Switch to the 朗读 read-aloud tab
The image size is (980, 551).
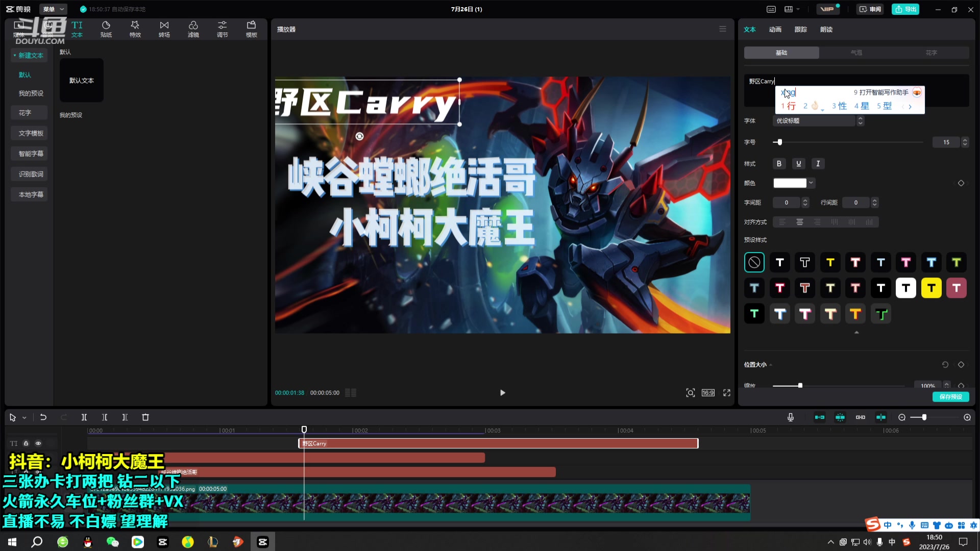coord(826,30)
